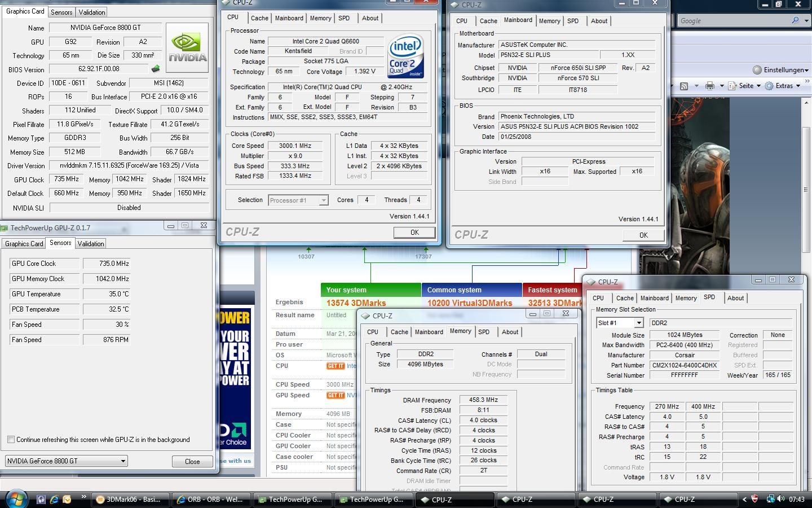Viewport: 812px width, 508px height.
Task: Click the printer icon in browser toolbar
Action: [710, 86]
